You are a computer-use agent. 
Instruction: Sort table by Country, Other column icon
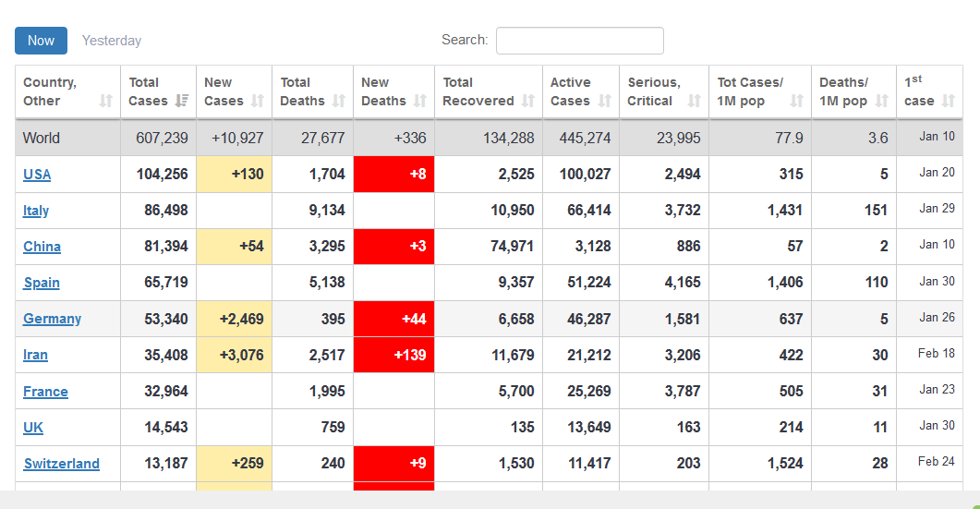(x=105, y=101)
